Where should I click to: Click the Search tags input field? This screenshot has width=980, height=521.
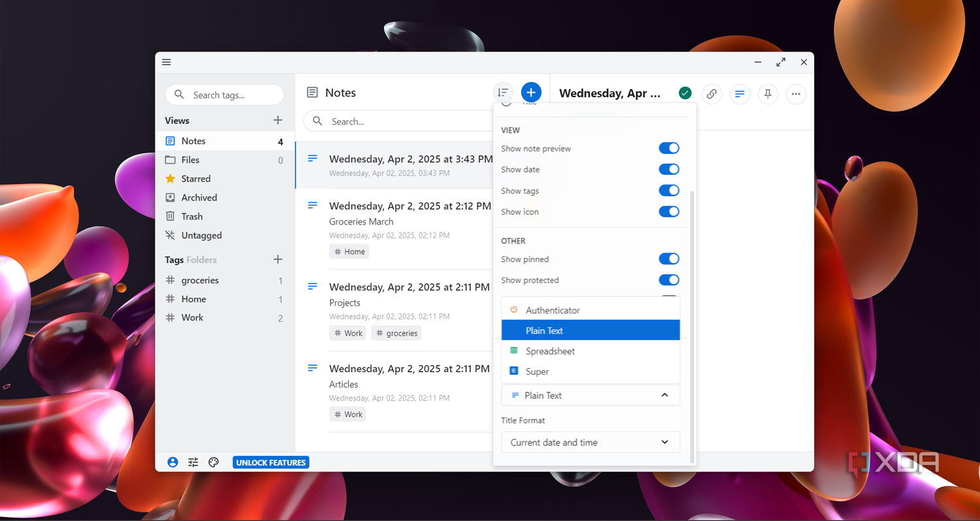point(224,95)
